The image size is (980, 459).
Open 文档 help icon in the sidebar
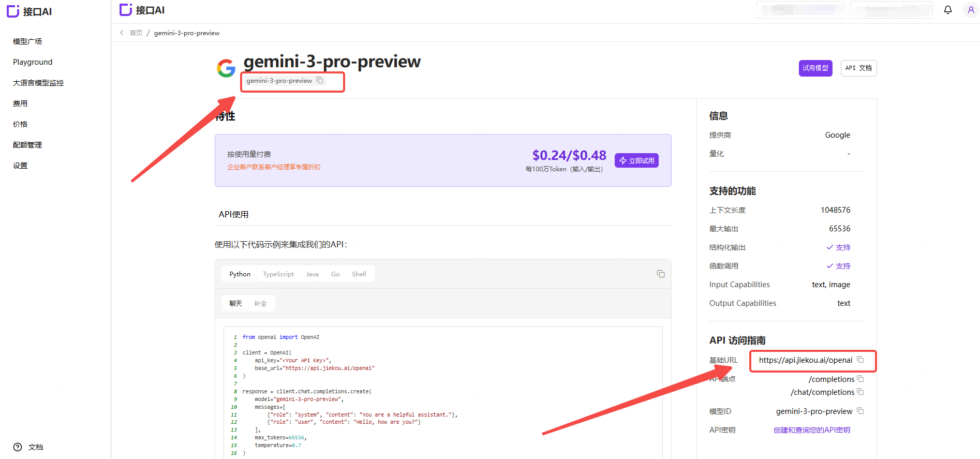[x=18, y=447]
